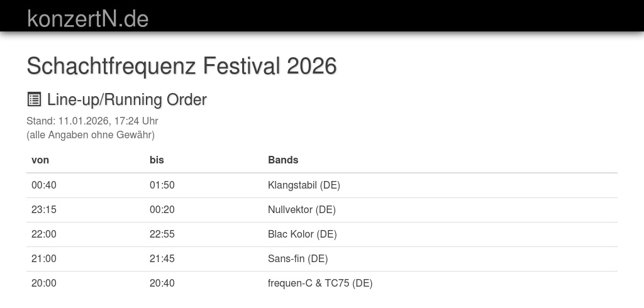Click the Stand date and time text

pos(92,121)
